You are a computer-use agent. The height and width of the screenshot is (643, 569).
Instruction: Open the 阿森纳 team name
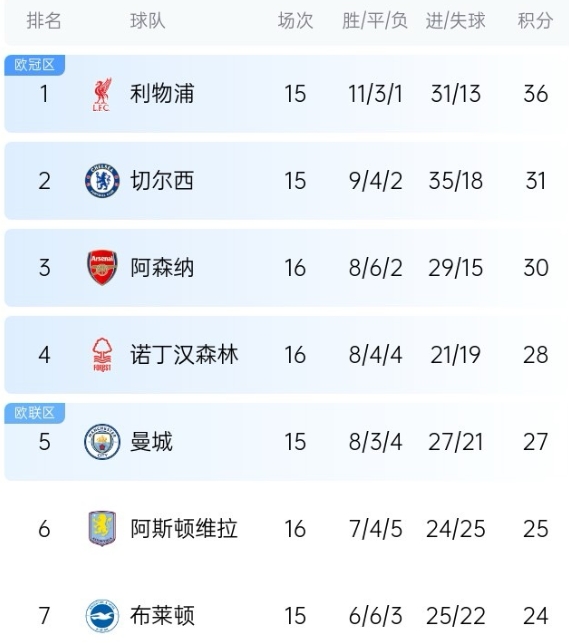tap(162, 267)
